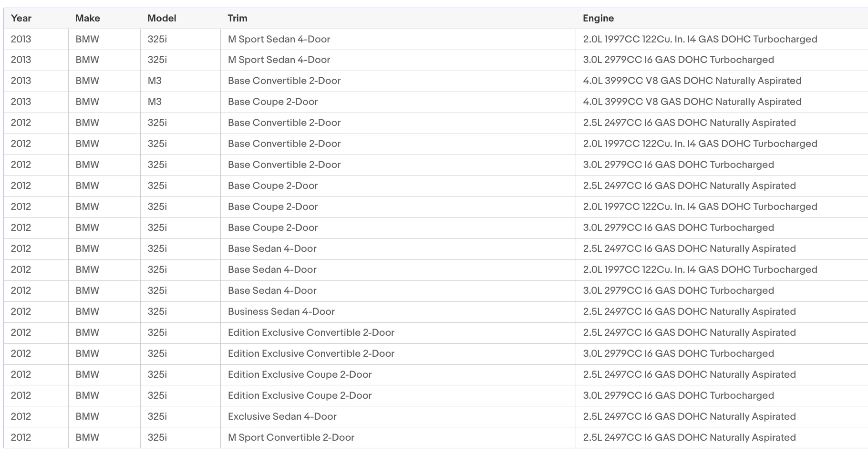Select the 2013 M3 Base Convertible 2-Door trim cell
868x455 pixels.
coord(398,81)
